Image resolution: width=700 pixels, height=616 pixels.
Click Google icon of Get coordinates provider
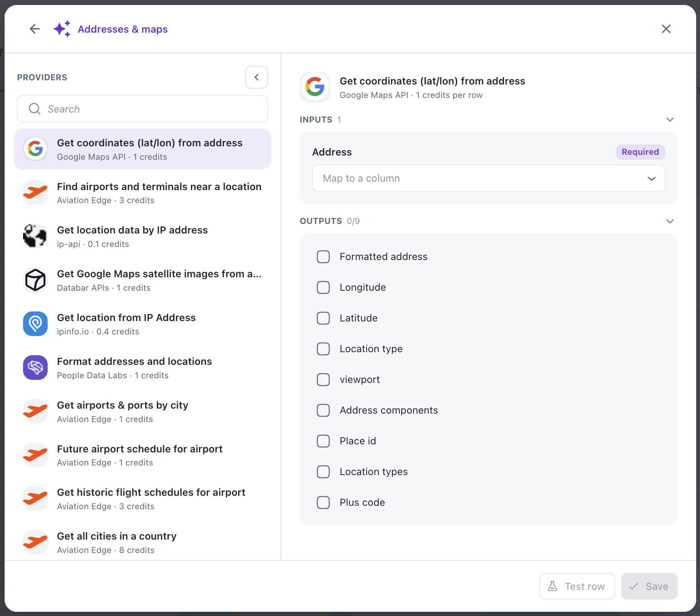pyautogui.click(x=35, y=149)
